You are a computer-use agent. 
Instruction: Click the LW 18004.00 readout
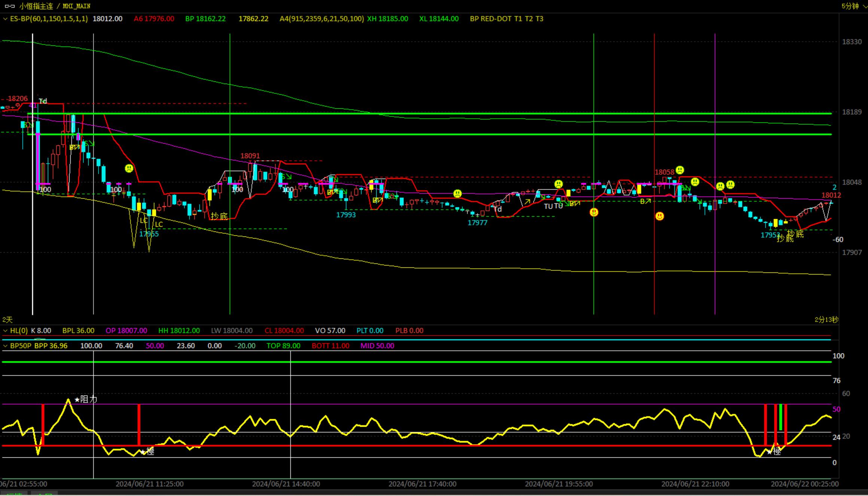pos(232,331)
